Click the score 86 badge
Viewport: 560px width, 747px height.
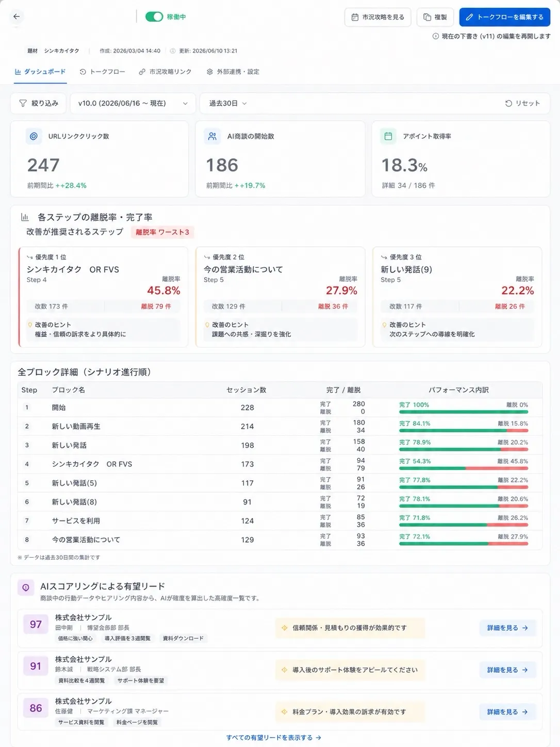click(36, 708)
